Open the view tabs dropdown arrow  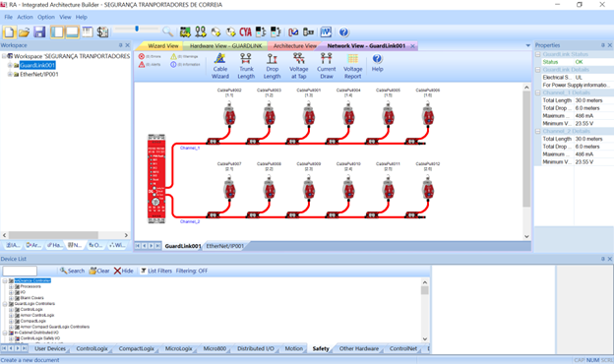(x=527, y=46)
